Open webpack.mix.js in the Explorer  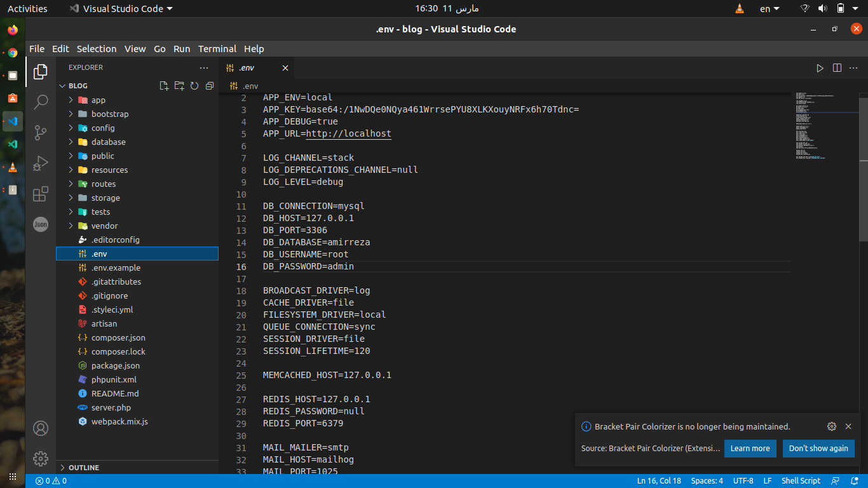(x=137, y=421)
